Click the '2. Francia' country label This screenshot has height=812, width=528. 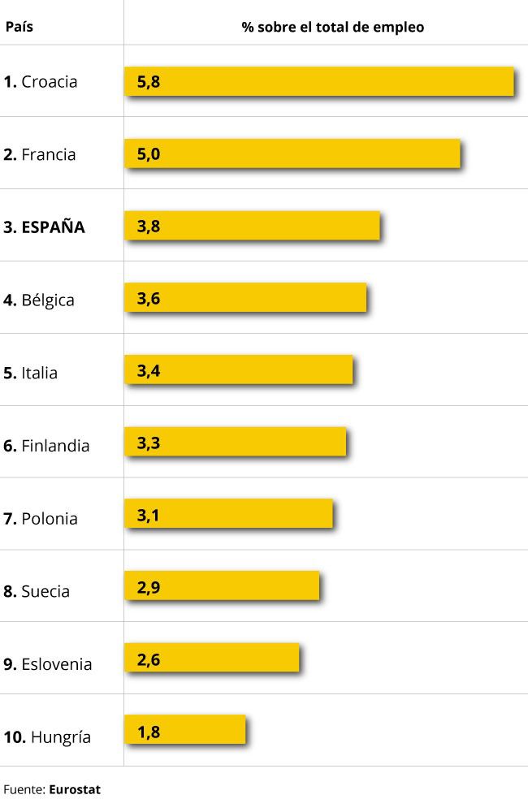click(x=39, y=154)
